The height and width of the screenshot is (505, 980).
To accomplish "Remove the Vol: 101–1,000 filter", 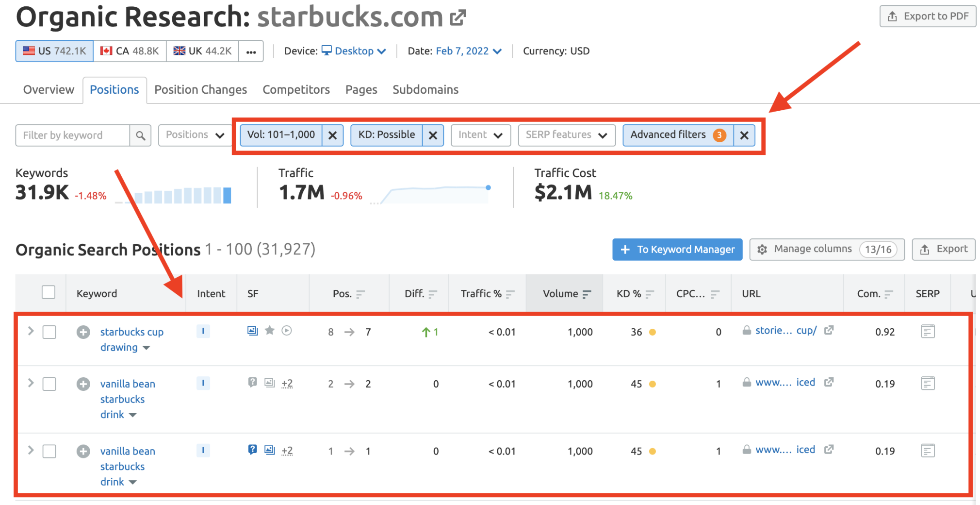I will (333, 135).
